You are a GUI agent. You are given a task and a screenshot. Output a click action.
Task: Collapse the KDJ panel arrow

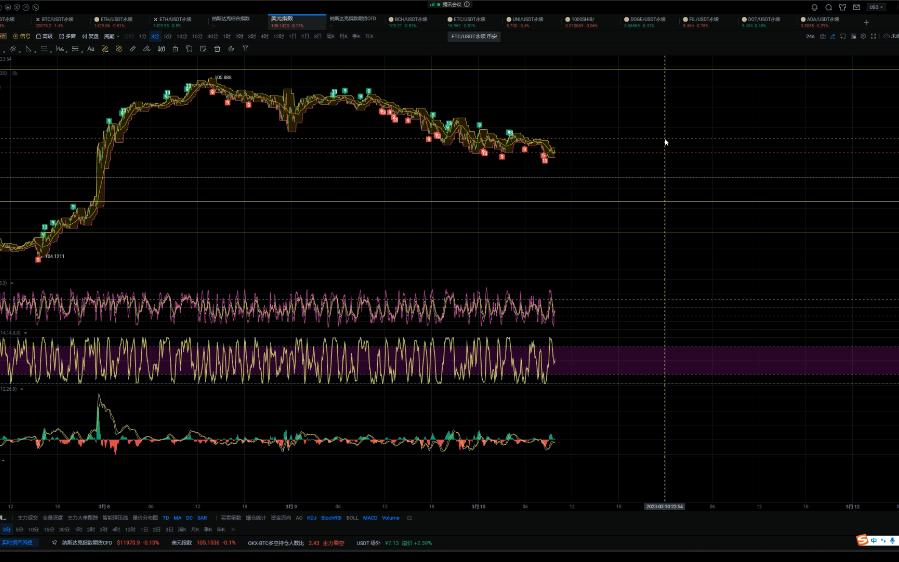[x=12, y=283]
